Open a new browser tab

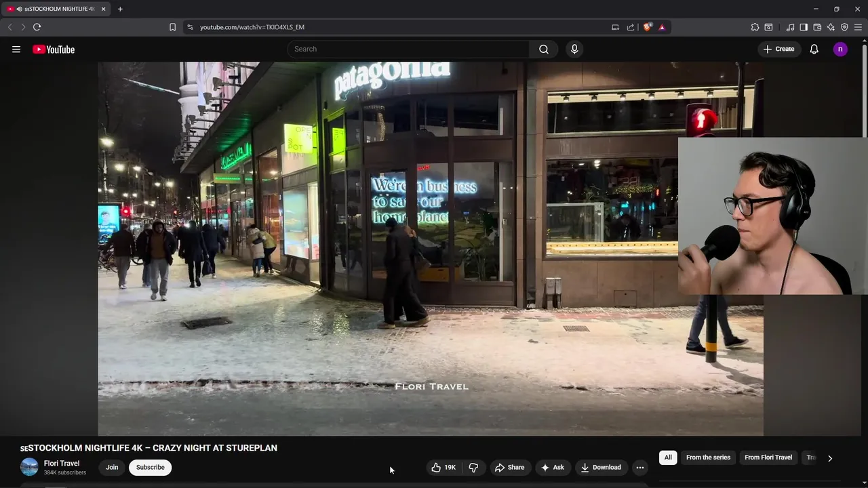point(120,9)
